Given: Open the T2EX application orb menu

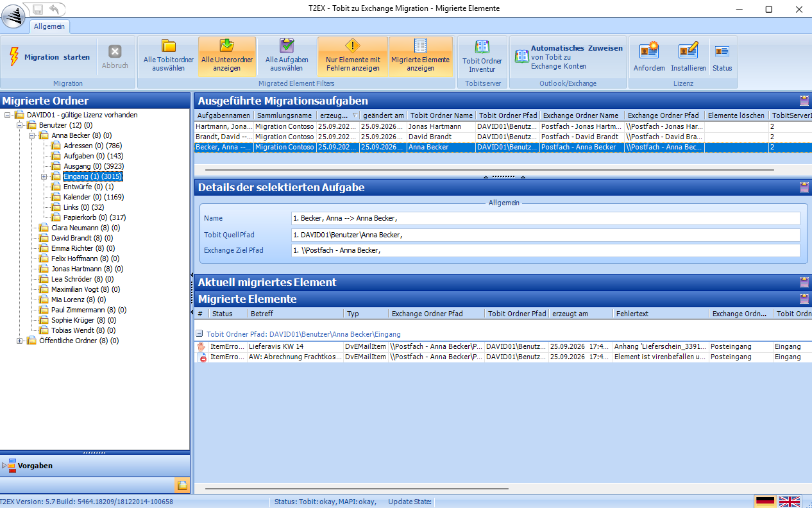Looking at the screenshot, I should pos(13,17).
